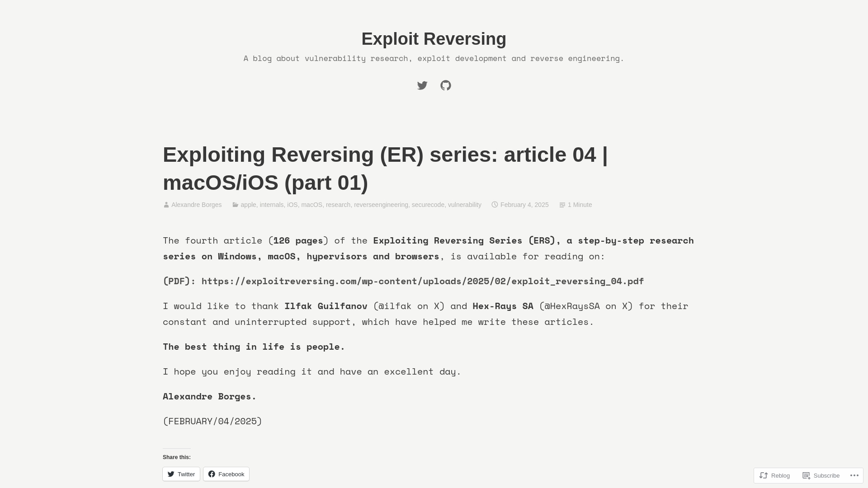Click the vulnerability tag label
Image resolution: width=868 pixels, height=488 pixels.
(x=464, y=204)
